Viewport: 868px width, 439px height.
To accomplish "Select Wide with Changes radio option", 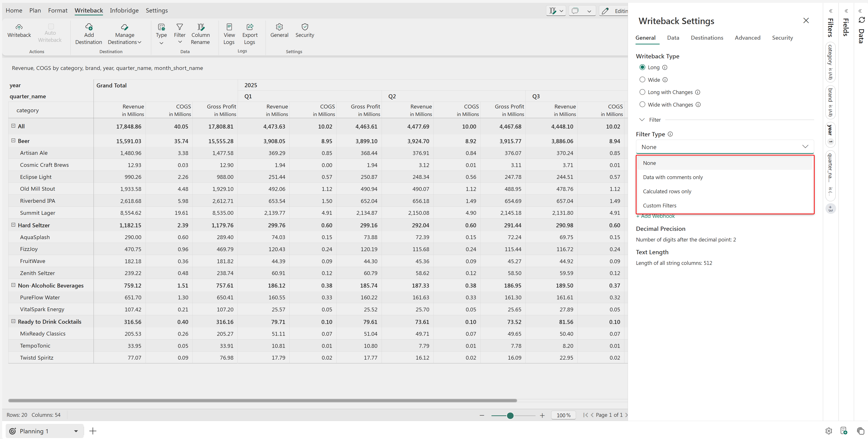I will [x=642, y=104].
